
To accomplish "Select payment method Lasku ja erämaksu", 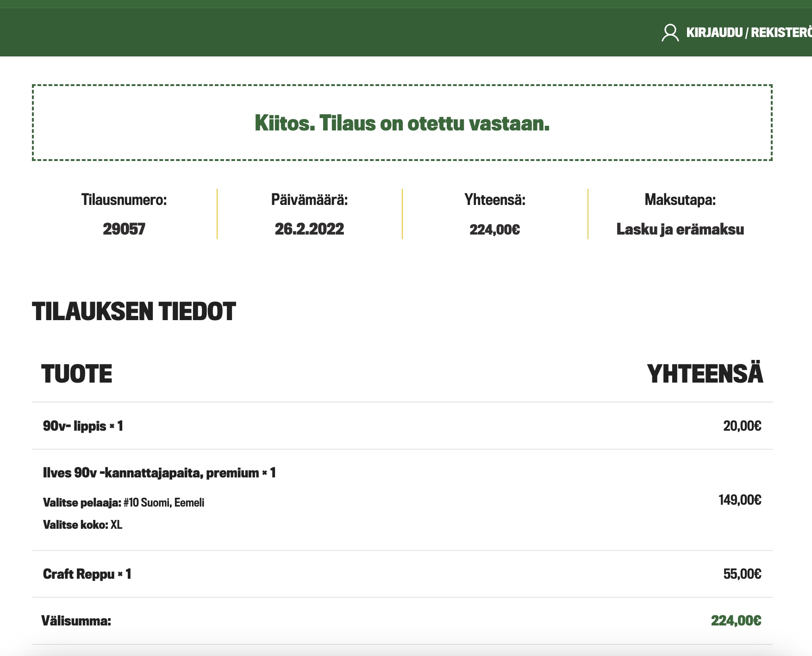I will coord(680,229).
